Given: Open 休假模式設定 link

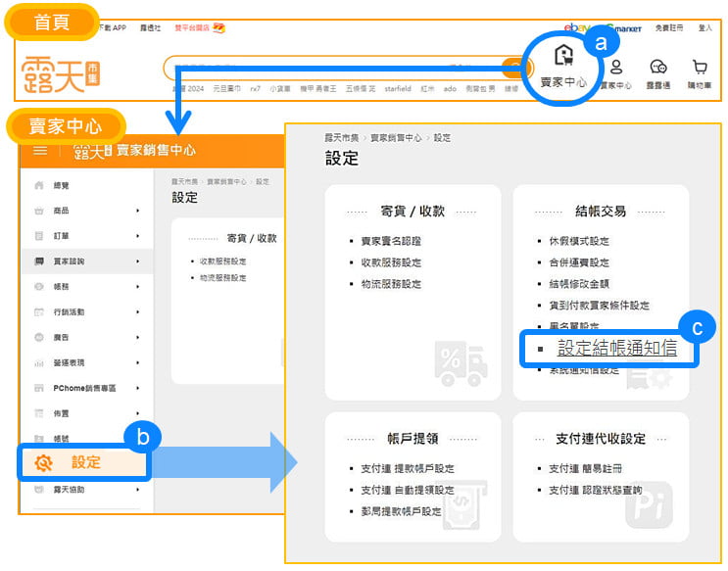Looking at the screenshot, I should tap(579, 241).
